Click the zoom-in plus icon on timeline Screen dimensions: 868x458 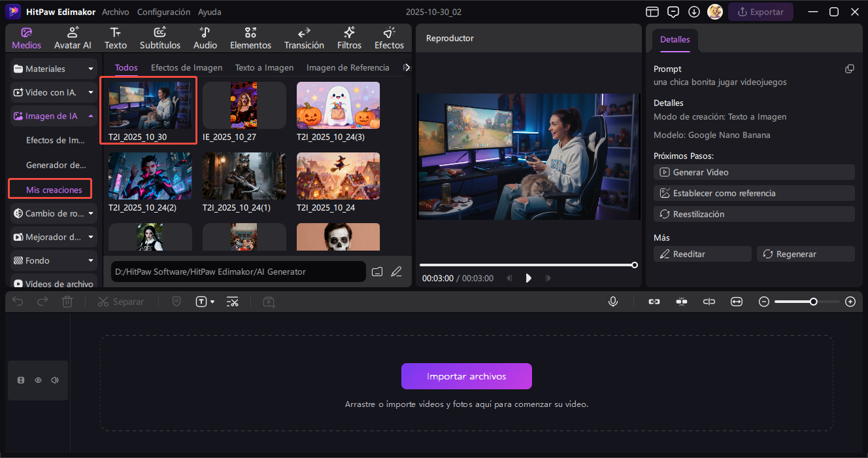click(x=850, y=302)
